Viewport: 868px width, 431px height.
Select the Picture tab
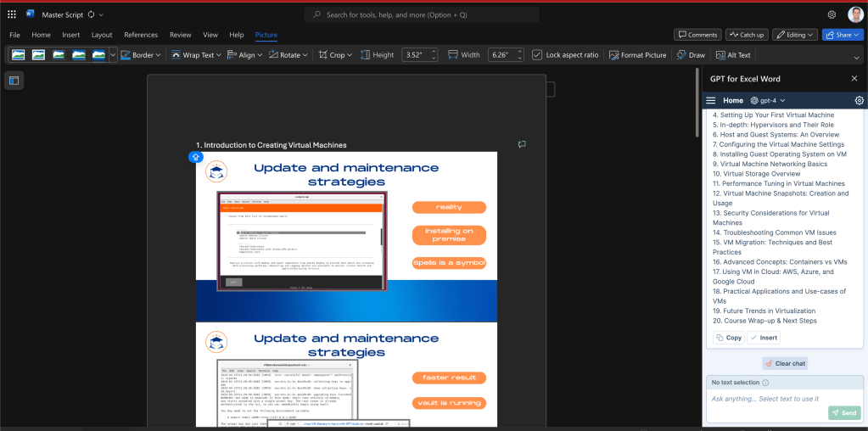point(266,35)
